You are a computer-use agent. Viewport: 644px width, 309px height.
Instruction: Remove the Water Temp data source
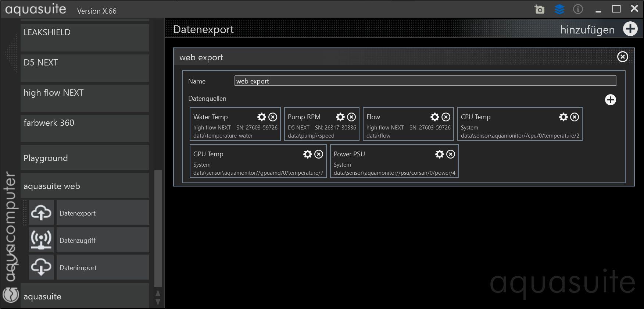273,117
